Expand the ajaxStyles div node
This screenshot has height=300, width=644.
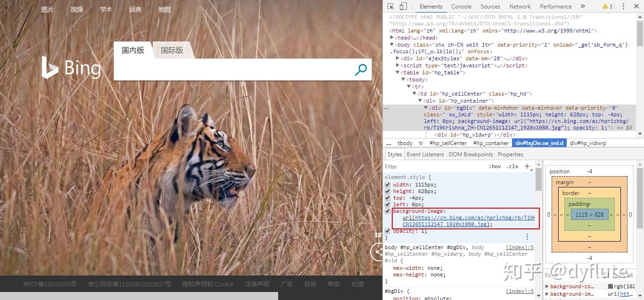(x=398, y=58)
